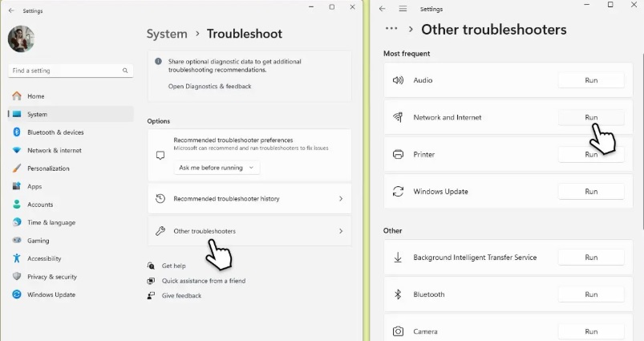Click the Accessibility icon in sidebar

[16, 258]
